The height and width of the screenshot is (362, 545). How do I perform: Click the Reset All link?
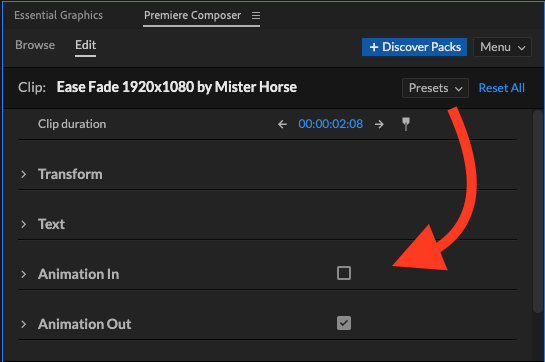coord(502,88)
